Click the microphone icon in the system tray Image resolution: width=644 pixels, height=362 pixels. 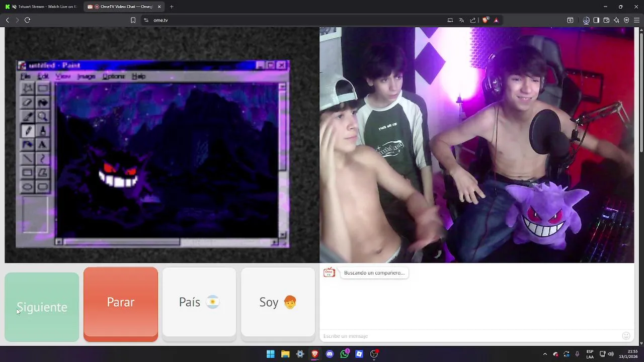coord(577,354)
